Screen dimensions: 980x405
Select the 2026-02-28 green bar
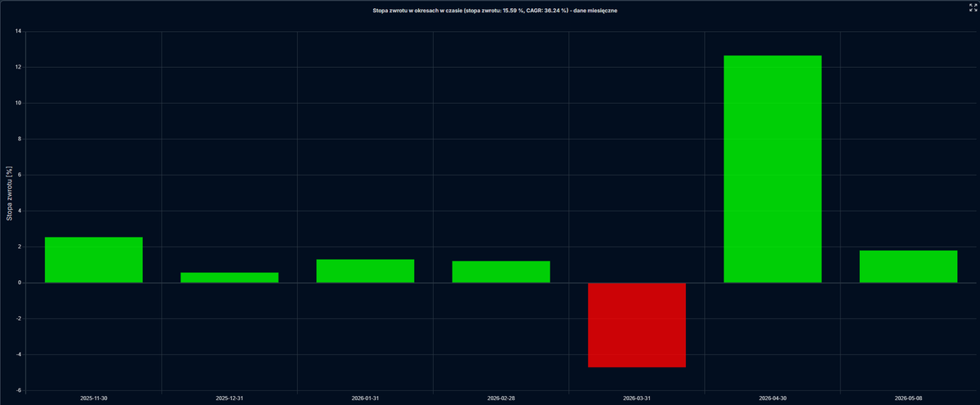(501, 272)
